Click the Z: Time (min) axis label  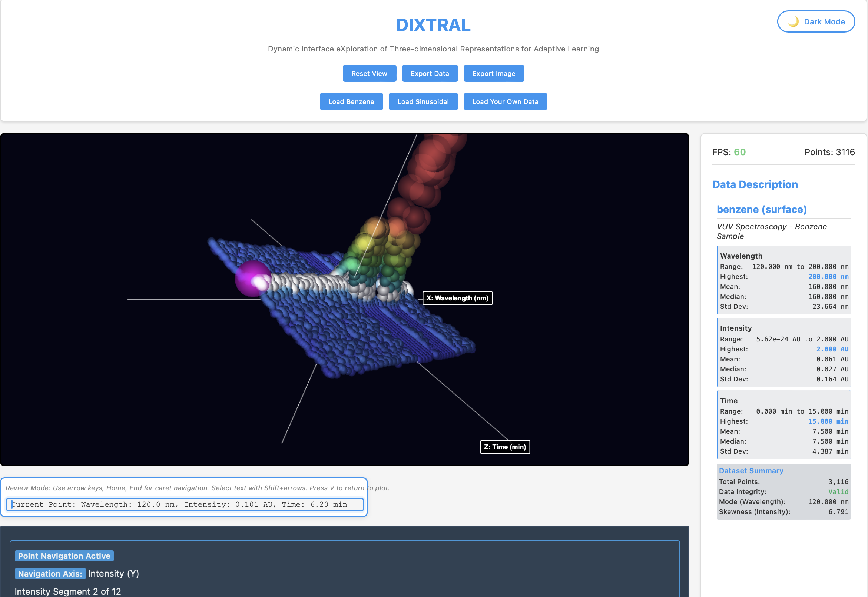click(504, 447)
